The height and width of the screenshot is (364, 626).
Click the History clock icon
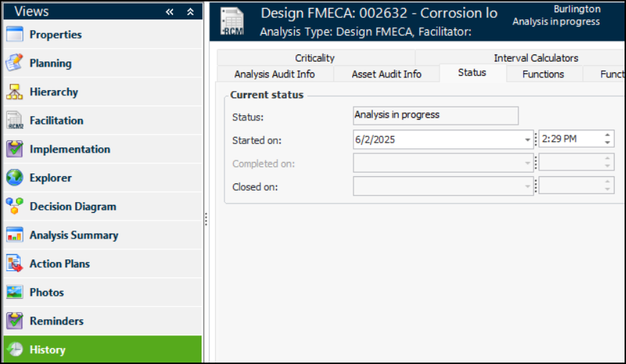[15, 350]
